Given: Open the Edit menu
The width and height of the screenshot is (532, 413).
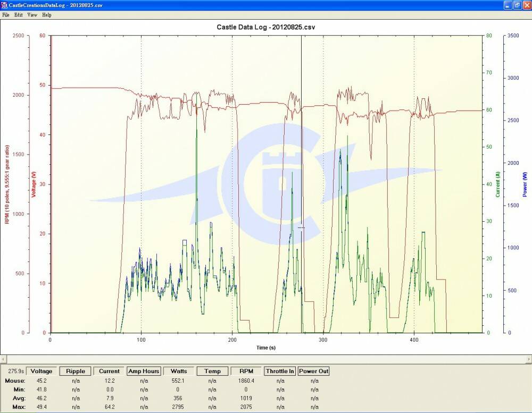Looking at the screenshot, I should [18, 15].
